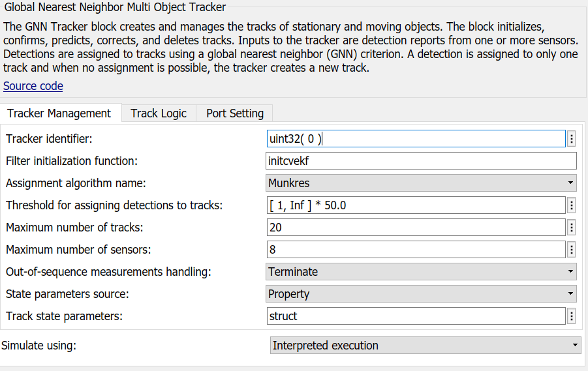This screenshot has height=371, width=588.
Task: Open three-dot menu for Track state parameters
Action: pyautogui.click(x=572, y=316)
